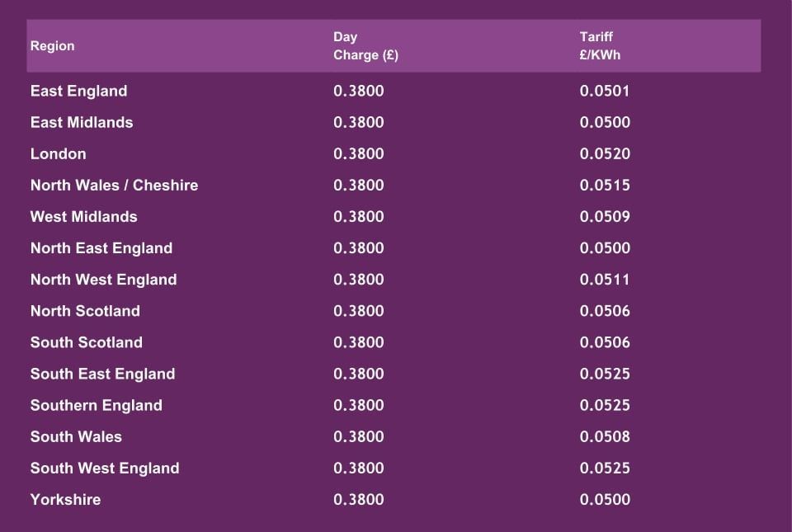Select North West England tariff 0.0511
Viewport: 792px width, 532px height.
click(605, 280)
